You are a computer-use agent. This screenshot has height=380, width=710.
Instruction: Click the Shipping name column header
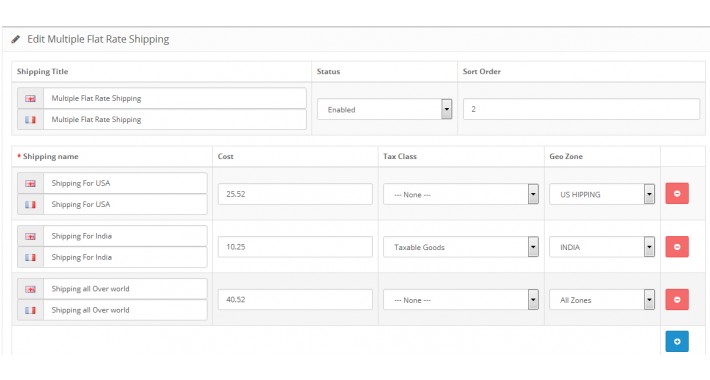point(50,156)
